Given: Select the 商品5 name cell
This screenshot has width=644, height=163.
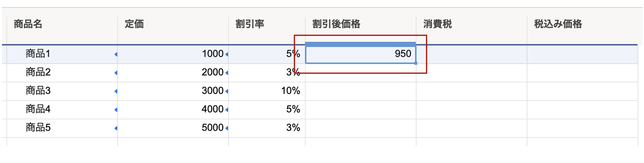Looking at the screenshot, I should (62, 128).
